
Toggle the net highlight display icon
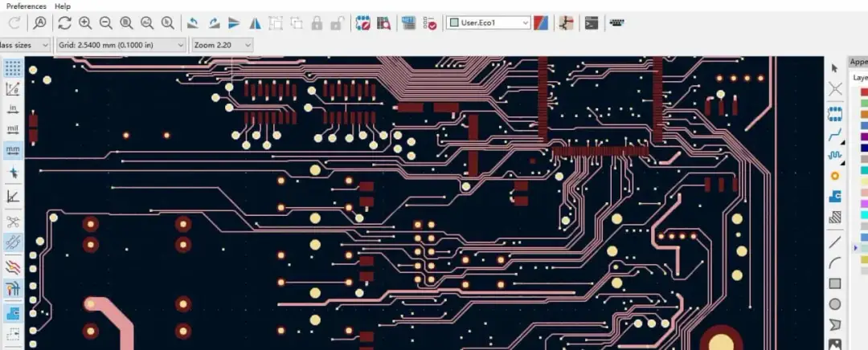click(13, 288)
